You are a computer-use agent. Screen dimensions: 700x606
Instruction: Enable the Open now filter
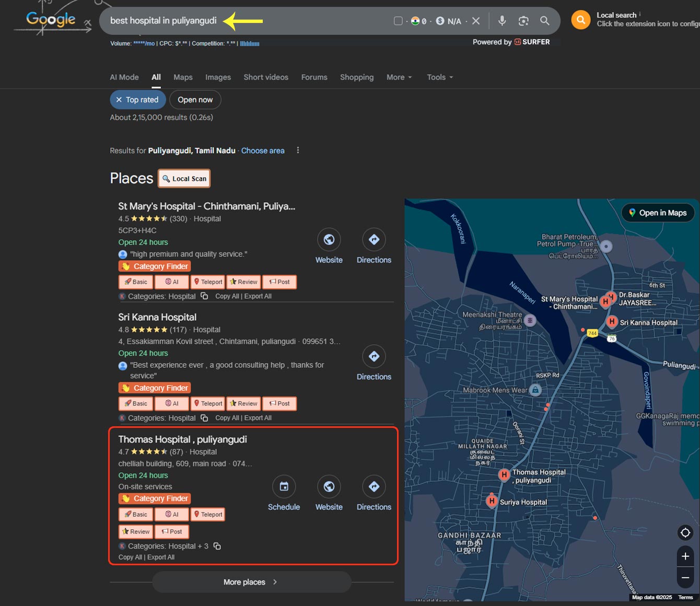click(195, 100)
